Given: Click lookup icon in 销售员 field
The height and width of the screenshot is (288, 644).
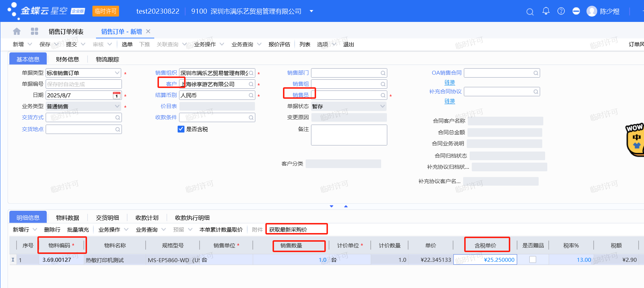Looking at the screenshot, I should (383, 95).
